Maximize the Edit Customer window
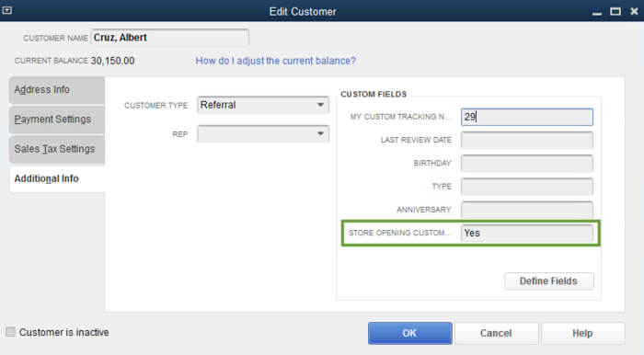The image size is (644, 355). point(615,11)
